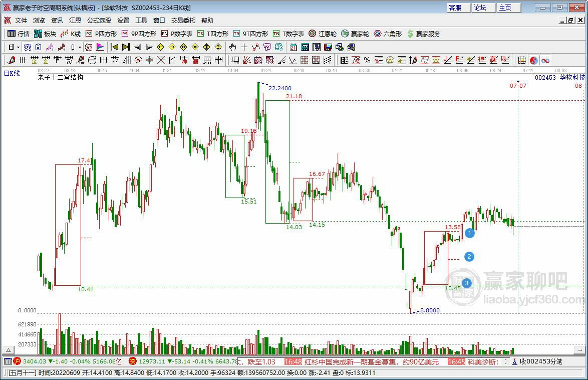The width and height of the screenshot is (588, 380).
Task: Click the 红杉中国 news ticker headline
Action: coord(371,362)
